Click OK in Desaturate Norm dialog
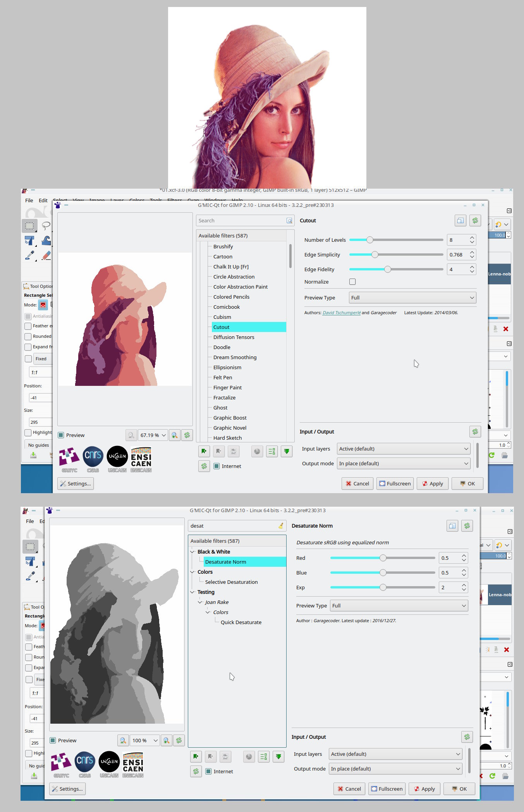This screenshot has height=812, width=524. point(459,789)
